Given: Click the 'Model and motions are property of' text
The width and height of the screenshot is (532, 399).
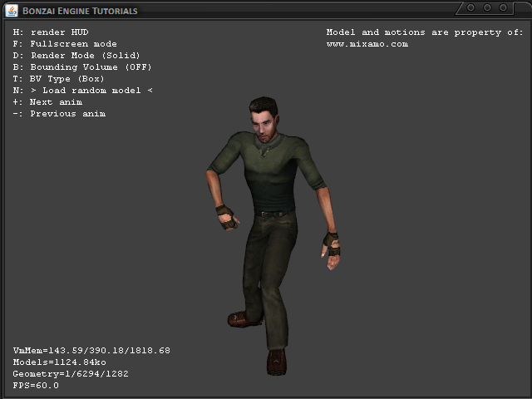Looking at the screenshot, I should coord(424,32).
